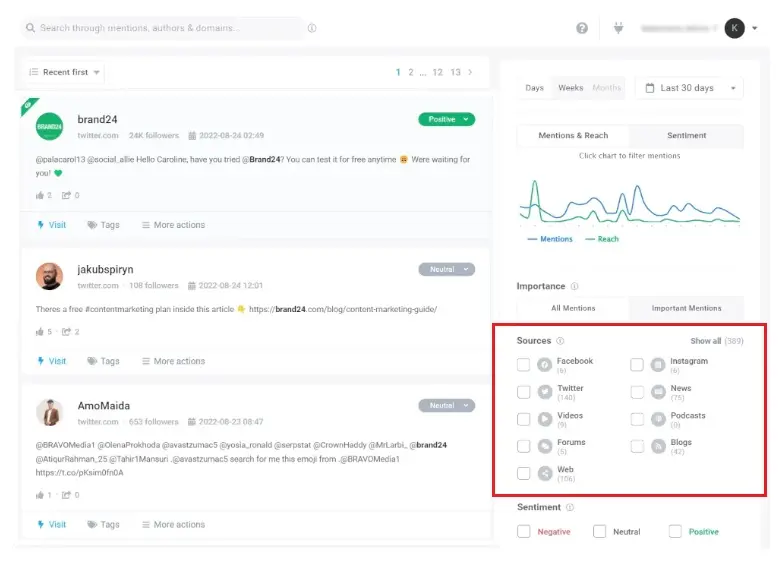Click the help question mark icon
The width and height of the screenshot is (783, 579).
582,28
